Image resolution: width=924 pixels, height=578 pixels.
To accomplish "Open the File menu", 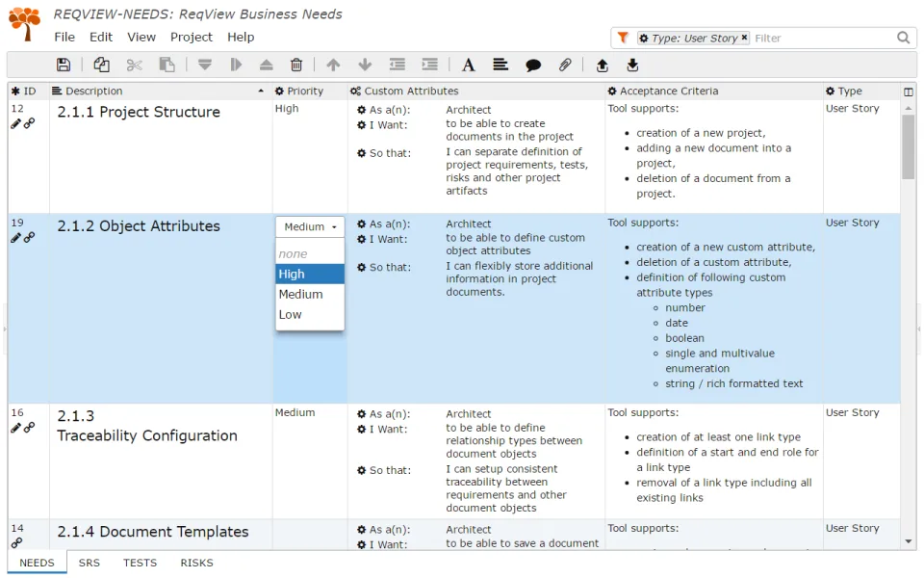I will click(64, 38).
